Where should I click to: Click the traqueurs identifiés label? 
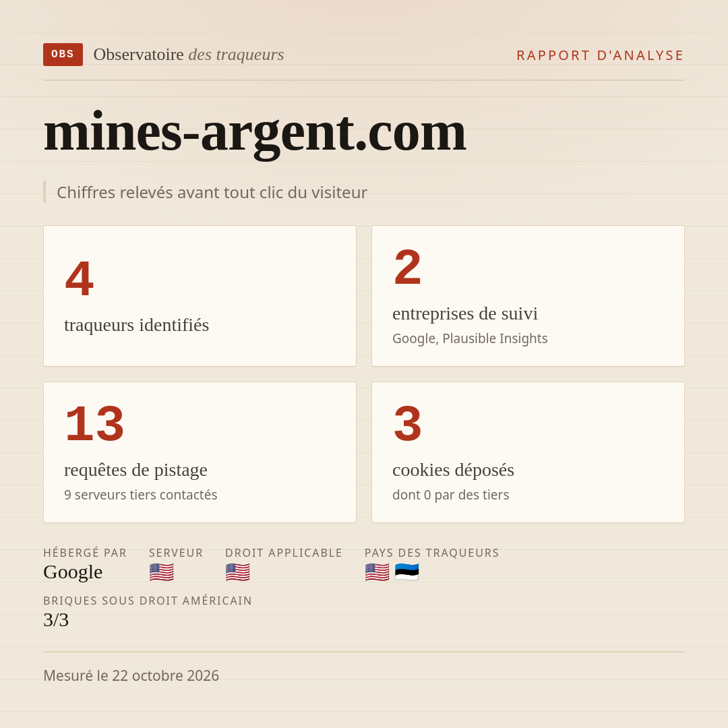coord(136,325)
